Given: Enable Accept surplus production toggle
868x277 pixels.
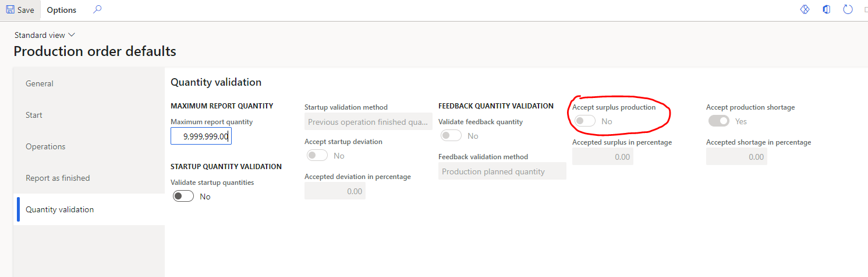Looking at the screenshot, I should point(585,121).
